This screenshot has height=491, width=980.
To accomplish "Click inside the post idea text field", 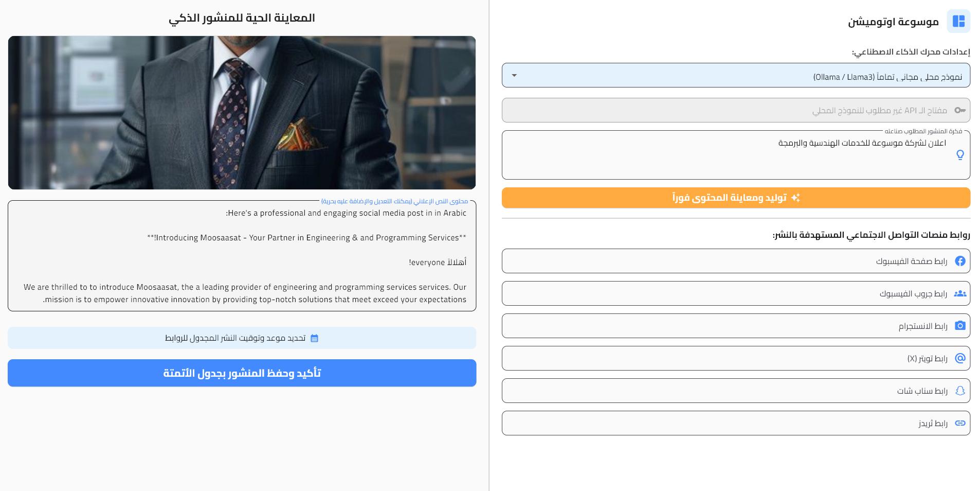I will coord(736,155).
